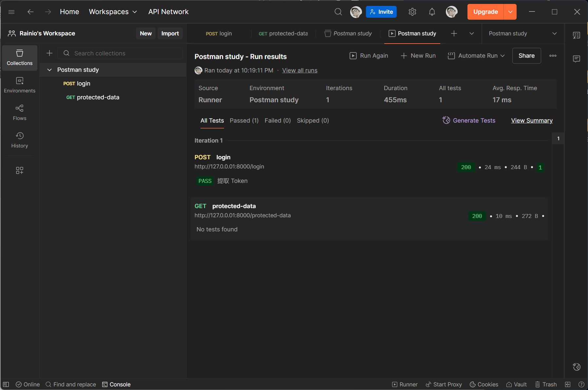Create a new collection with plus icon

pos(49,53)
